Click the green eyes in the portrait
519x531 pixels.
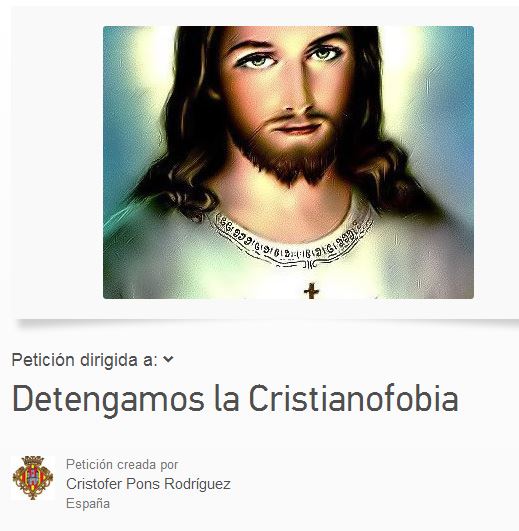click(x=289, y=58)
